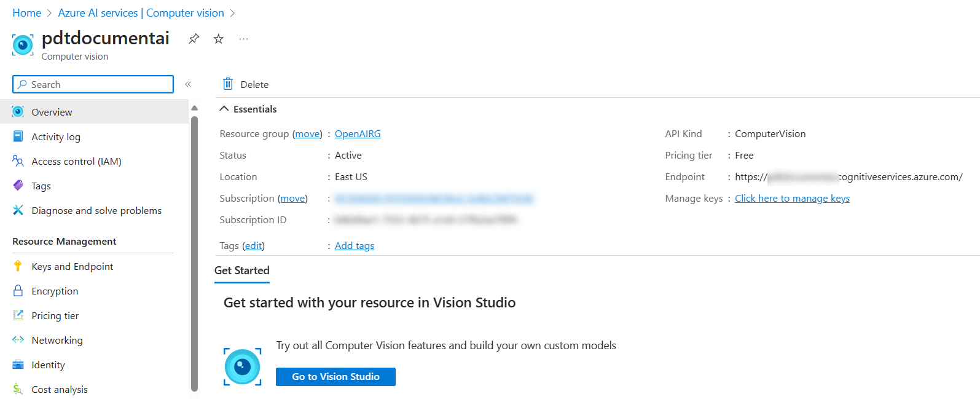Viewport: 980px width, 399px height.
Task: Click Get started with Vision Studio heading
Action: [369, 302]
